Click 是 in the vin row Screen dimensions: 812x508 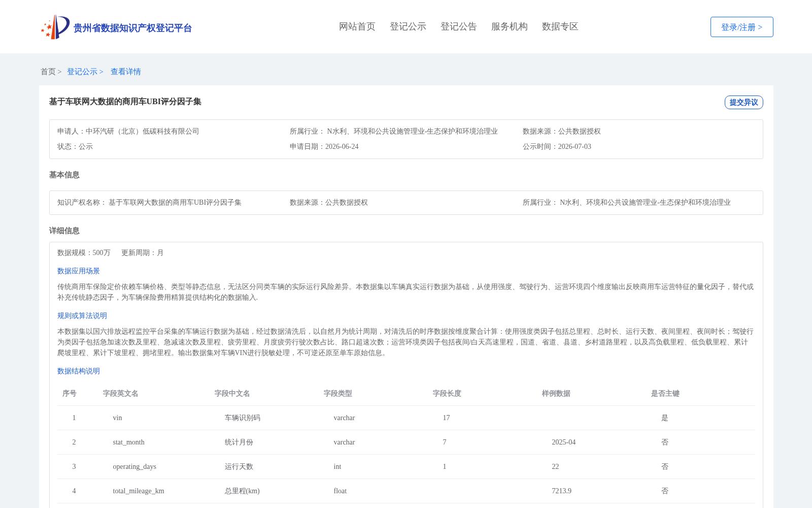(x=665, y=418)
